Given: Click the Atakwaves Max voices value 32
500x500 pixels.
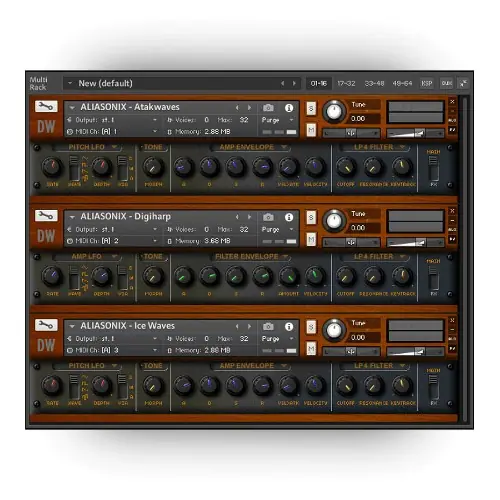Looking at the screenshot, I should [244, 120].
